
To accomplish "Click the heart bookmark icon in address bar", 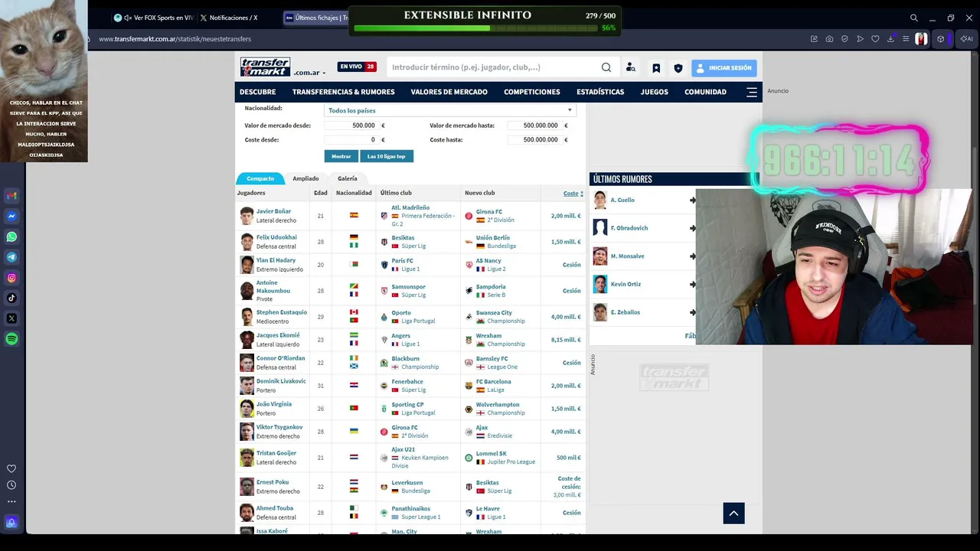I will pos(875,39).
